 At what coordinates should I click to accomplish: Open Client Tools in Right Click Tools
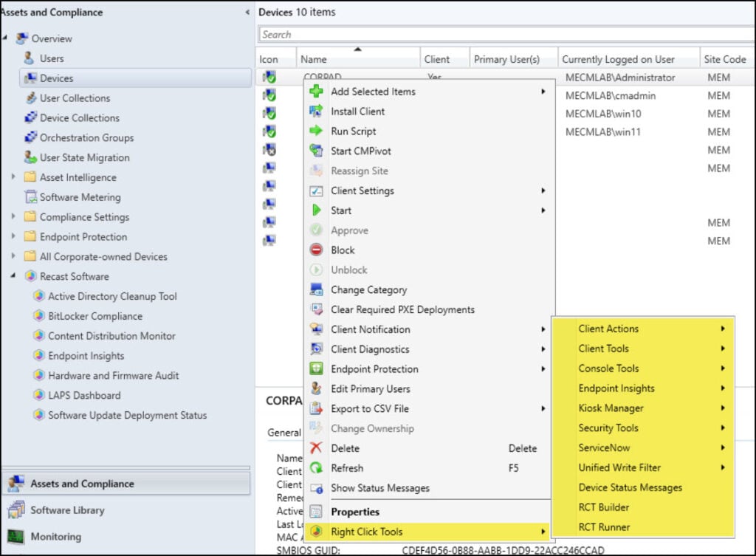click(643, 349)
